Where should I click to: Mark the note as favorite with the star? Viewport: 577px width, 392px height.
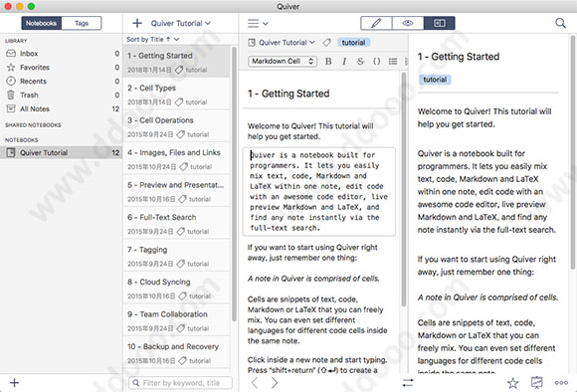(x=512, y=383)
